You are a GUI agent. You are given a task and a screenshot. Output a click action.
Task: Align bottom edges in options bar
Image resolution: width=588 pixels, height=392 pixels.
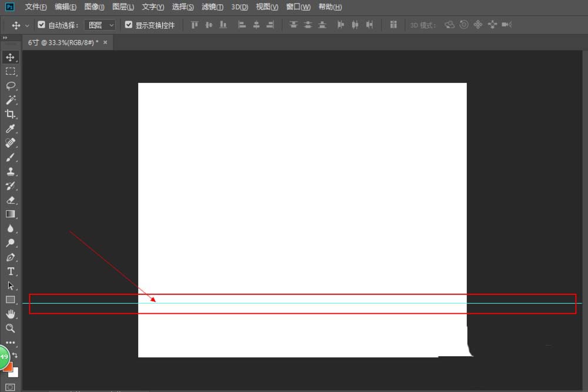point(223,25)
